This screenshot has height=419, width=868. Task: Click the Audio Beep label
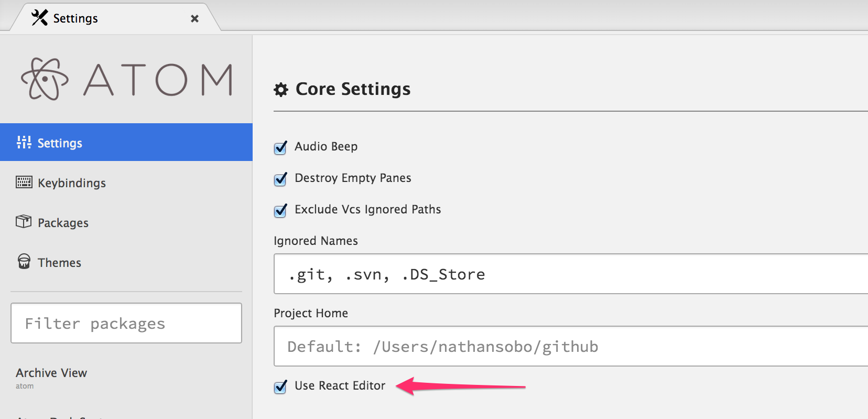pos(326,146)
